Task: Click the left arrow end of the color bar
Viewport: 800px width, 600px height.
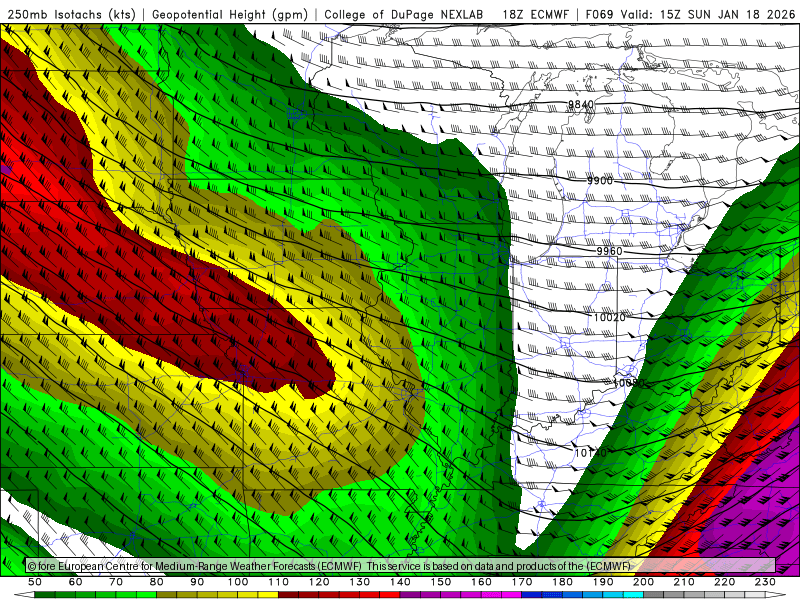Action: coord(24,595)
